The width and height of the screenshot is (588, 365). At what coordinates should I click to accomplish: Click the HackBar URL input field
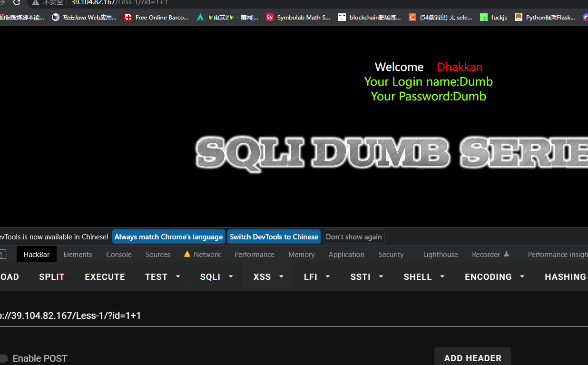(x=285, y=316)
